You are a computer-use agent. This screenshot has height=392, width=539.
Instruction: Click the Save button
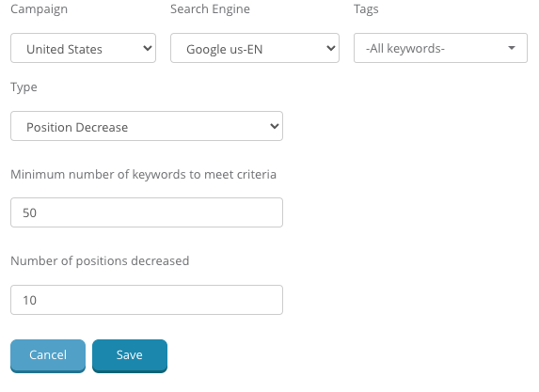(130, 355)
